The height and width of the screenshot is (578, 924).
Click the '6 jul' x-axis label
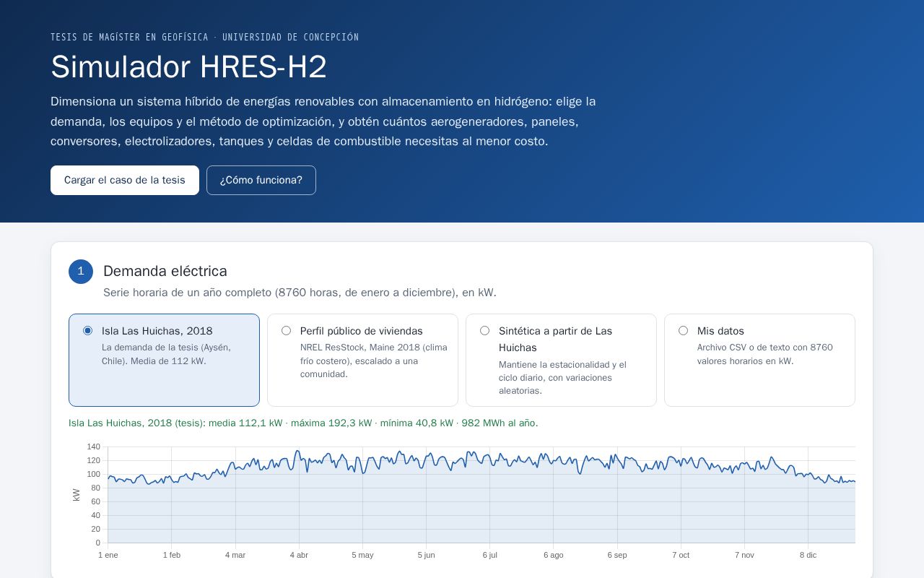click(490, 555)
